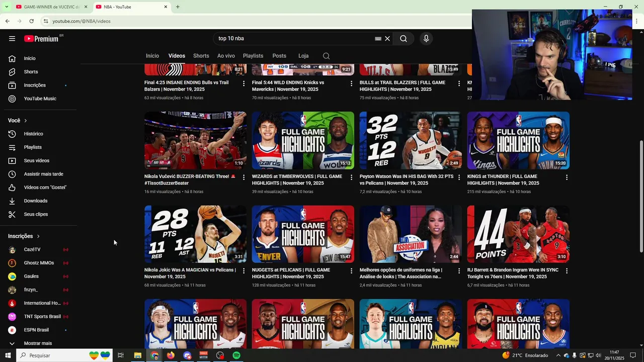The width and height of the screenshot is (644, 362).
Task: Open options menu for Nikola Jokic video
Action: (x=244, y=271)
